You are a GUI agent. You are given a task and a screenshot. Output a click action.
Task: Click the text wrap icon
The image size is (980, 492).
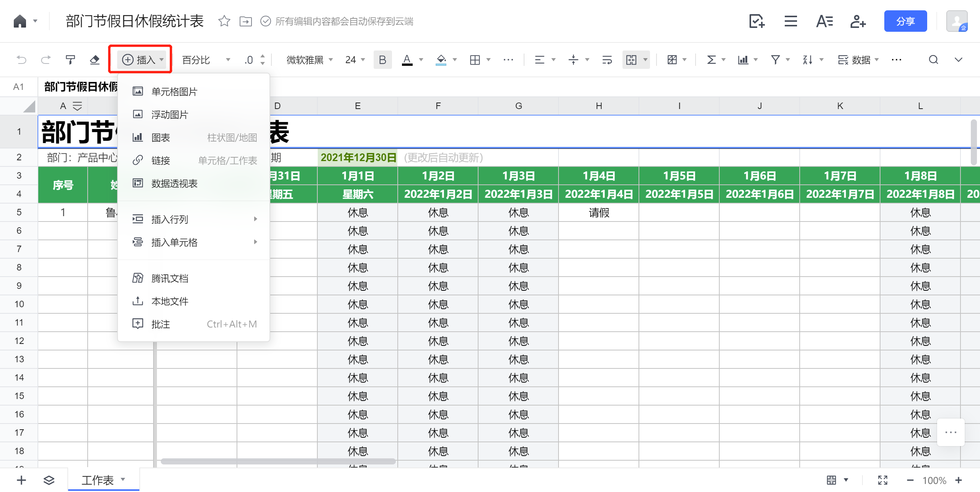(607, 60)
